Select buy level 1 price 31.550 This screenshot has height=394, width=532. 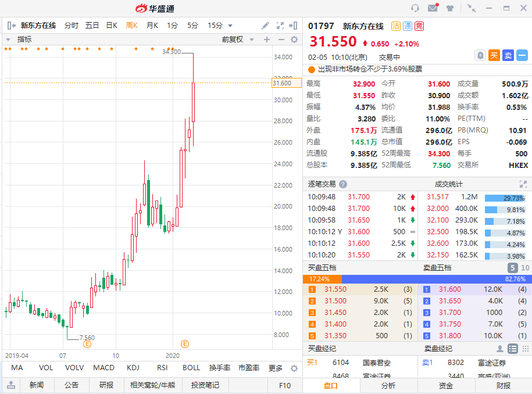(335, 289)
